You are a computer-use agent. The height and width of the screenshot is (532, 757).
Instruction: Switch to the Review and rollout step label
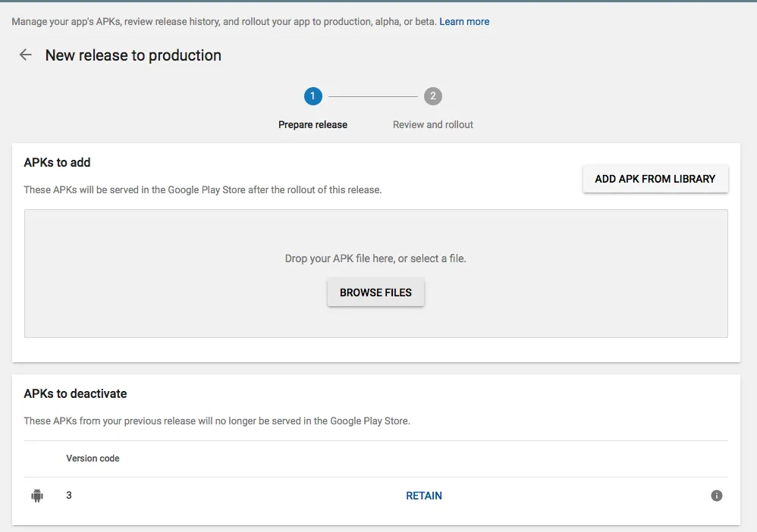pyautogui.click(x=432, y=124)
